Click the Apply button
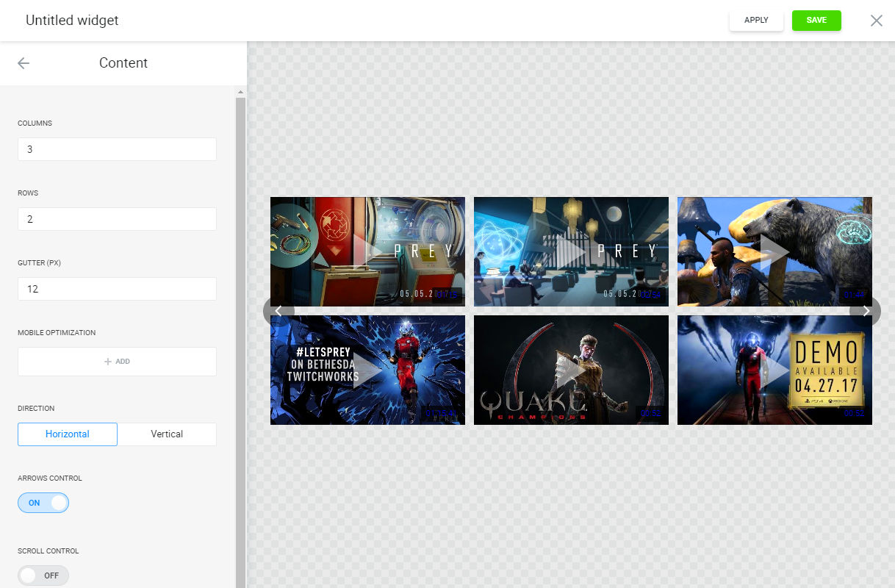895x588 pixels. [756, 21]
